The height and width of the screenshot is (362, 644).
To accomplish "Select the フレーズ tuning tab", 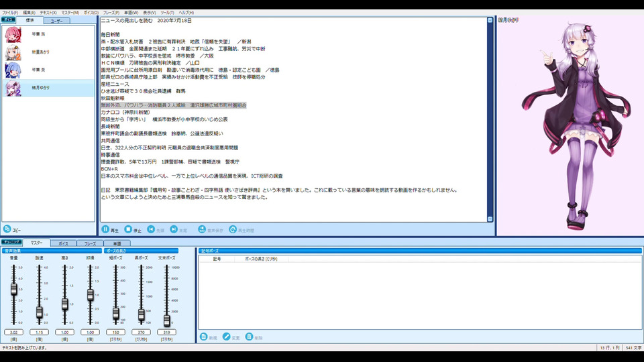I will point(90,243).
